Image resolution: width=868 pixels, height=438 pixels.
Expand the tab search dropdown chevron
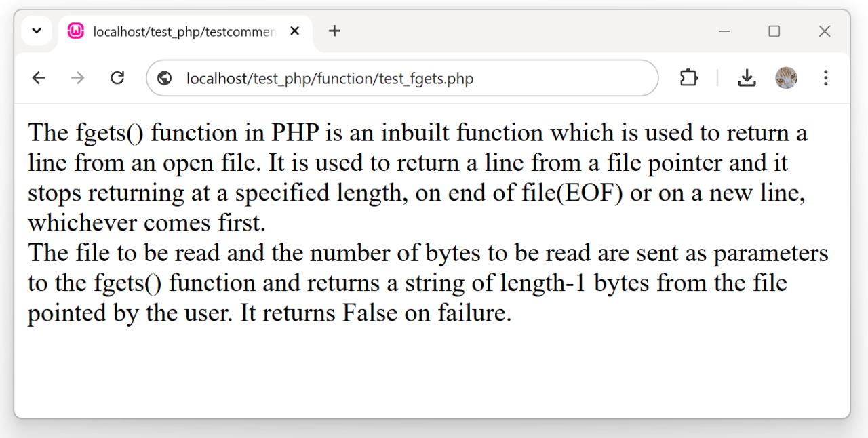click(x=37, y=31)
